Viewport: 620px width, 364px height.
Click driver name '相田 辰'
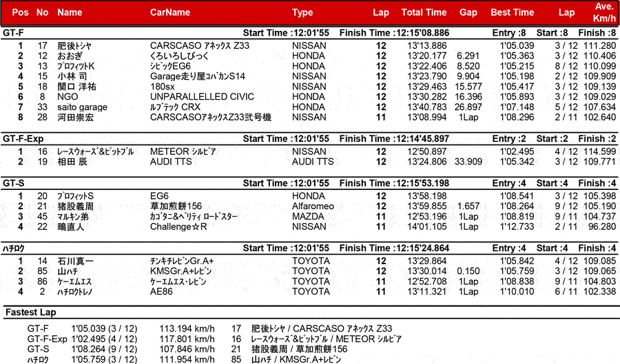point(72,162)
